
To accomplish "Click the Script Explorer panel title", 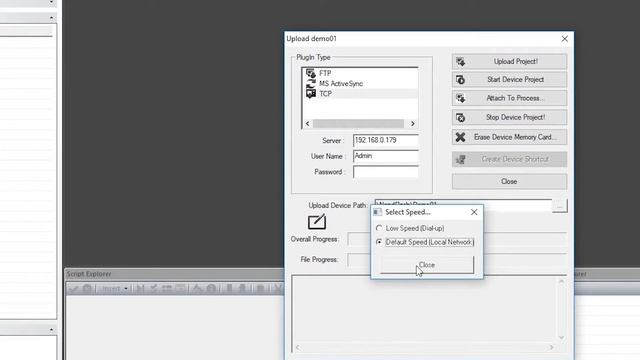I will pos(89,274).
